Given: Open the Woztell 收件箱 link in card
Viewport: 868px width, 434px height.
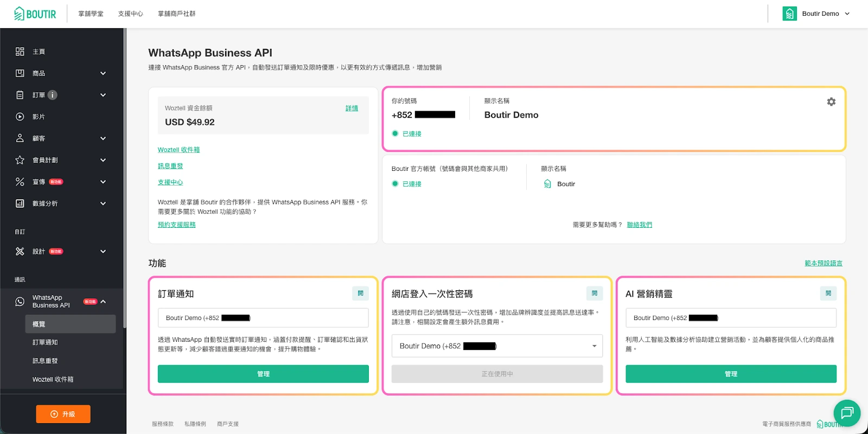Looking at the screenshot, I should [178, 150].
